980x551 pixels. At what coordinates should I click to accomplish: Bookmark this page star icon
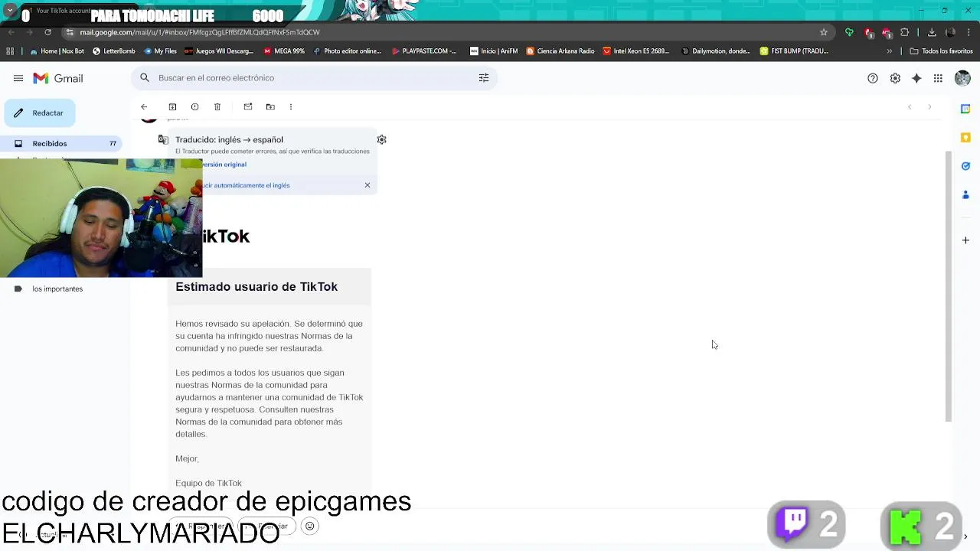point(824,32)
